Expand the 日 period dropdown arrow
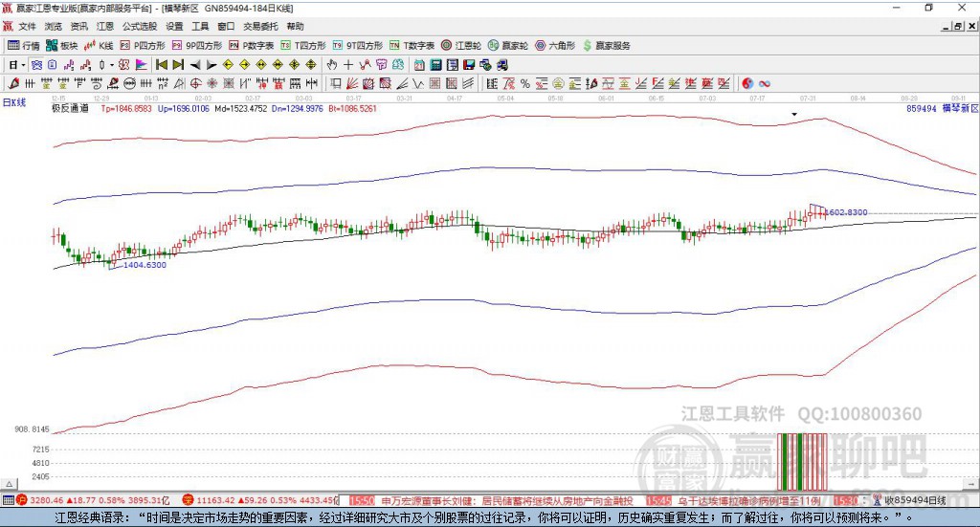Image resolution: width=980 pixels, height=527 pixels. 23,65
